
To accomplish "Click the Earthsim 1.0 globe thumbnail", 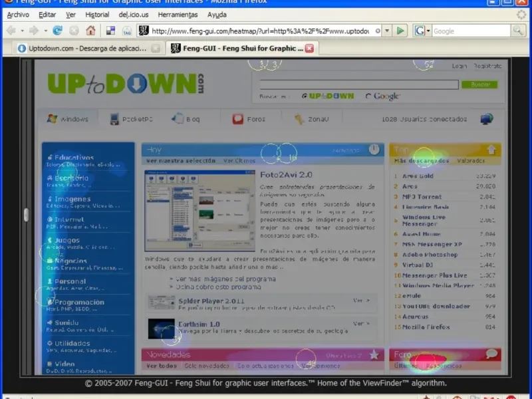I will [161, 329].
